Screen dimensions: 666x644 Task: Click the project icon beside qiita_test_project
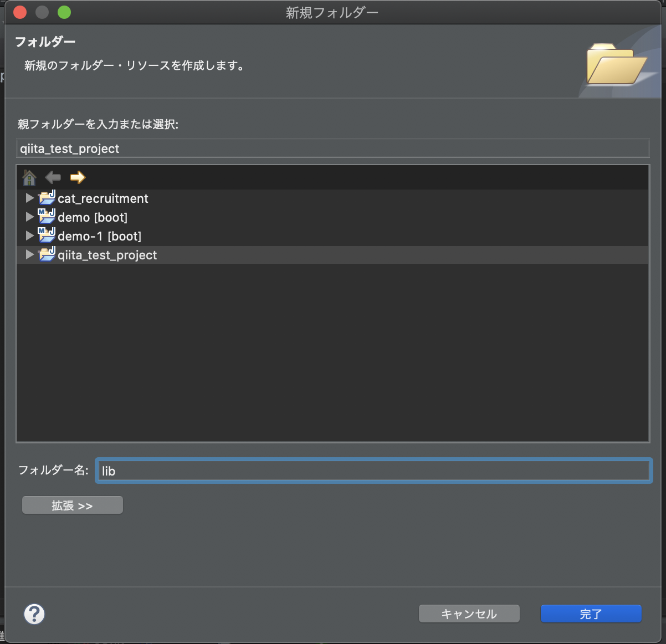click(x=47, y=254)
